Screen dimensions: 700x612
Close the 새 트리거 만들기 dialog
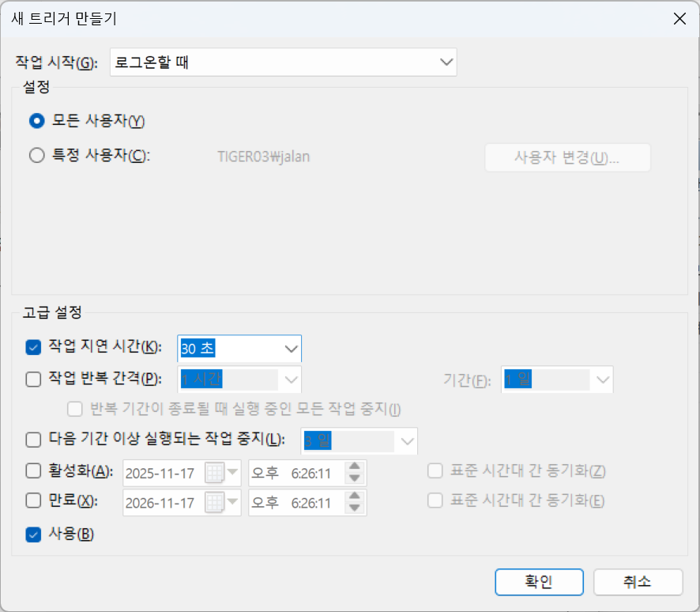click(678, 18)
